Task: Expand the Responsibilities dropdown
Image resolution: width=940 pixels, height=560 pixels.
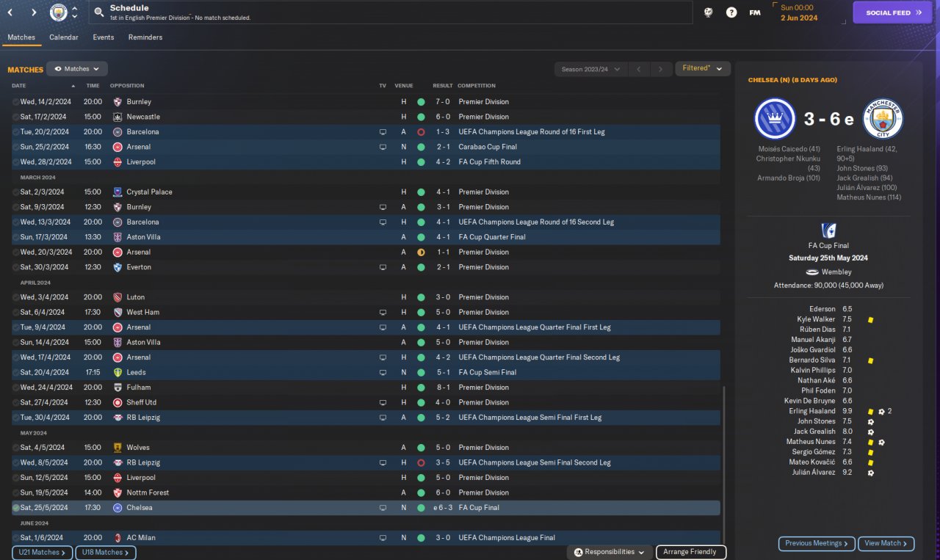Action: (x=610, y=552)
